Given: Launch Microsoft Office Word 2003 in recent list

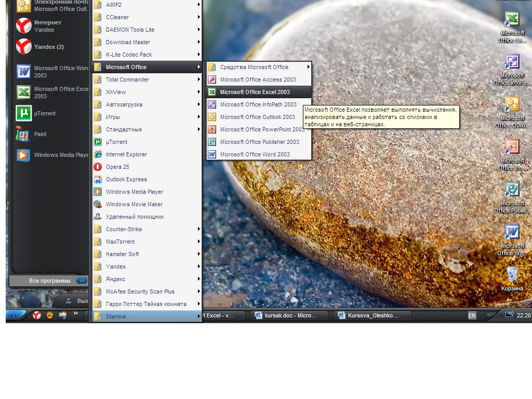Looking at the screenshot, I should [51, 72].
